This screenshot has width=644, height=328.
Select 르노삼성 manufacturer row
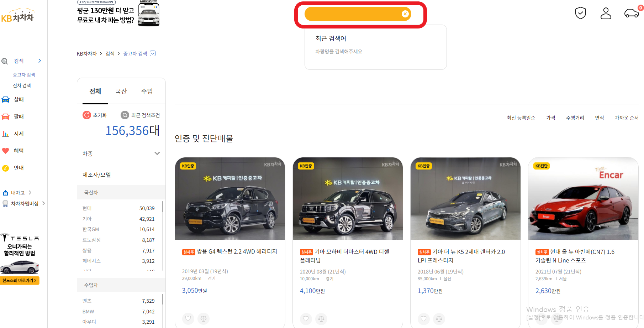pyautogui.click(x=118, y=240)
